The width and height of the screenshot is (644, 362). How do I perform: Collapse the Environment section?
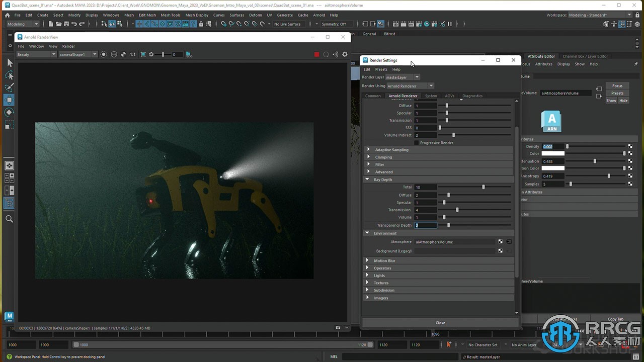coord(439,233)
